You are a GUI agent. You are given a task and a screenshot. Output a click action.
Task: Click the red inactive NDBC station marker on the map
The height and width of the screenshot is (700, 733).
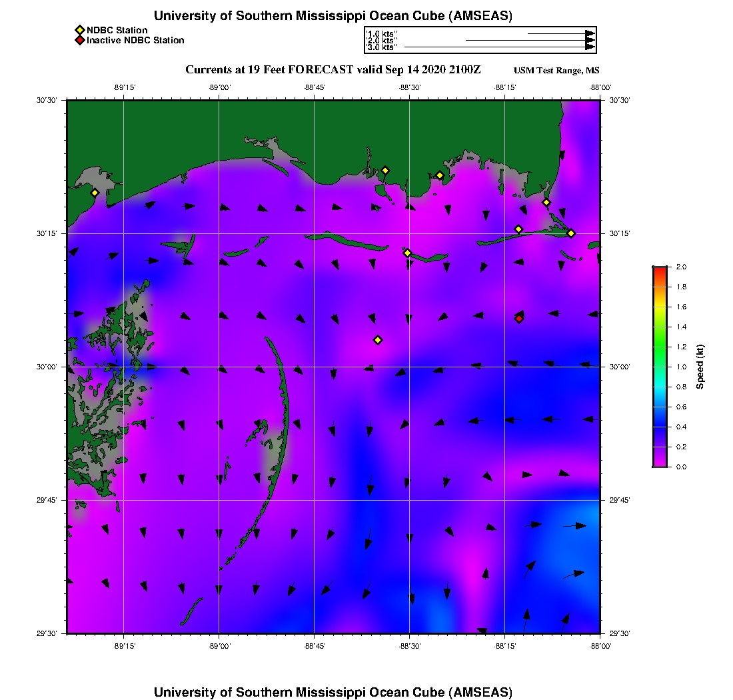pos(519,319)
